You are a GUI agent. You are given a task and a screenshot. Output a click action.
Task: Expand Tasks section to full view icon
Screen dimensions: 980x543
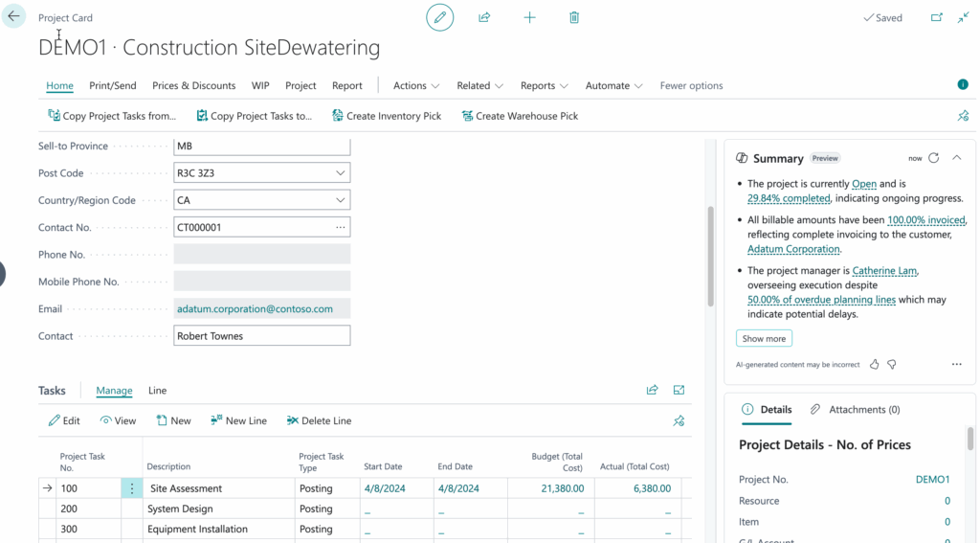tap(679, 390)
